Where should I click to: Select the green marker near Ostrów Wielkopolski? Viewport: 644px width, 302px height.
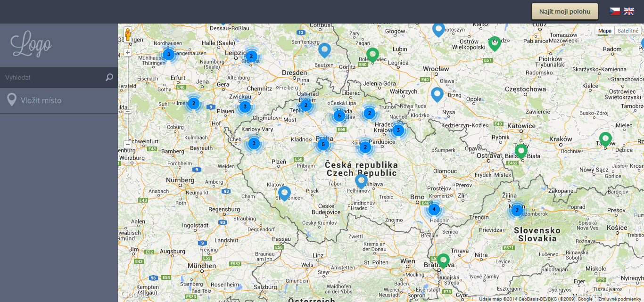coord(495,43)
